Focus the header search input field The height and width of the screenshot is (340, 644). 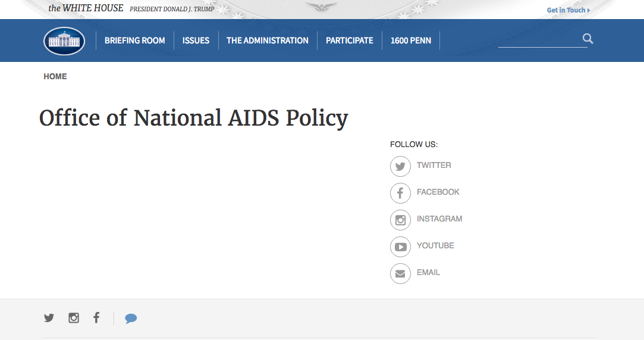540,39
